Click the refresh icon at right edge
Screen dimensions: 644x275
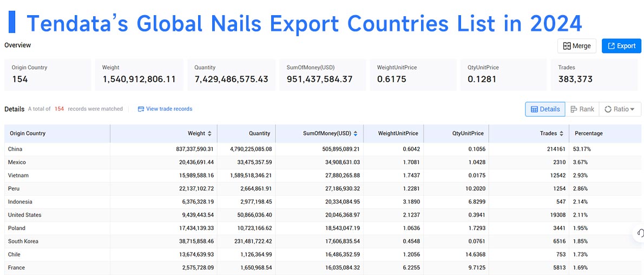(640, 233)
